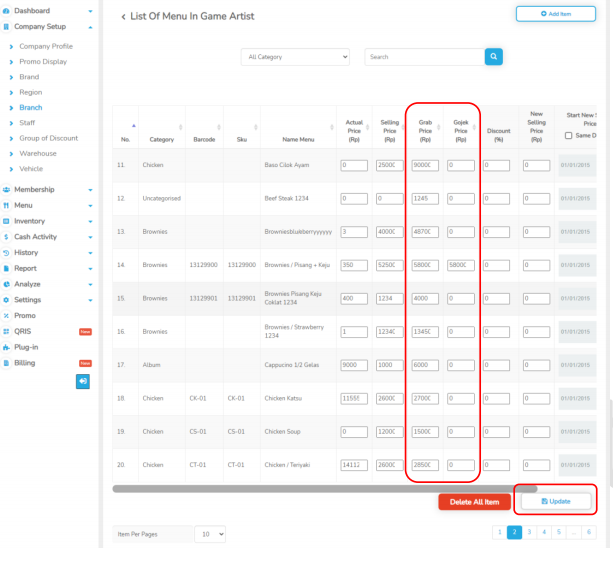This screenshot has width=613, height=561.
Task: Open the Item Per Pages dropdown
Action: 210,535
